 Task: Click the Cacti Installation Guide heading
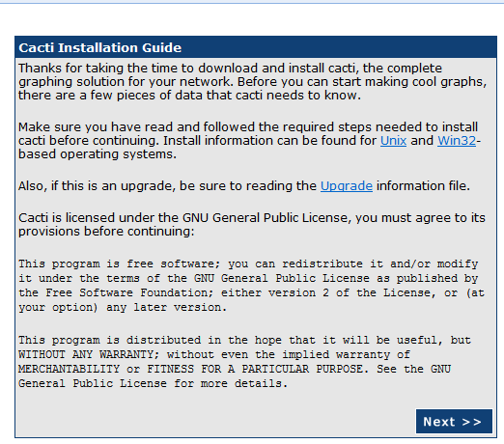pyautogui.click(x=100, y=47)
